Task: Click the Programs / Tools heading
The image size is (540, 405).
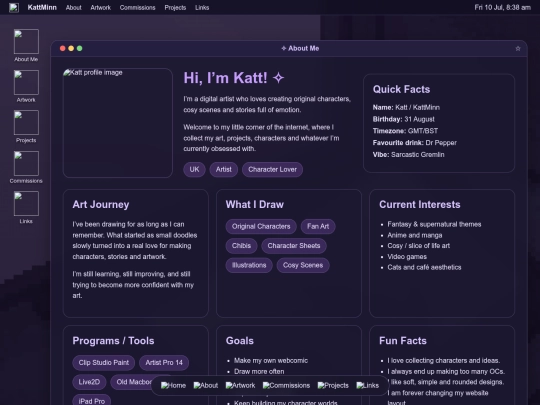Action: [113, 341]
